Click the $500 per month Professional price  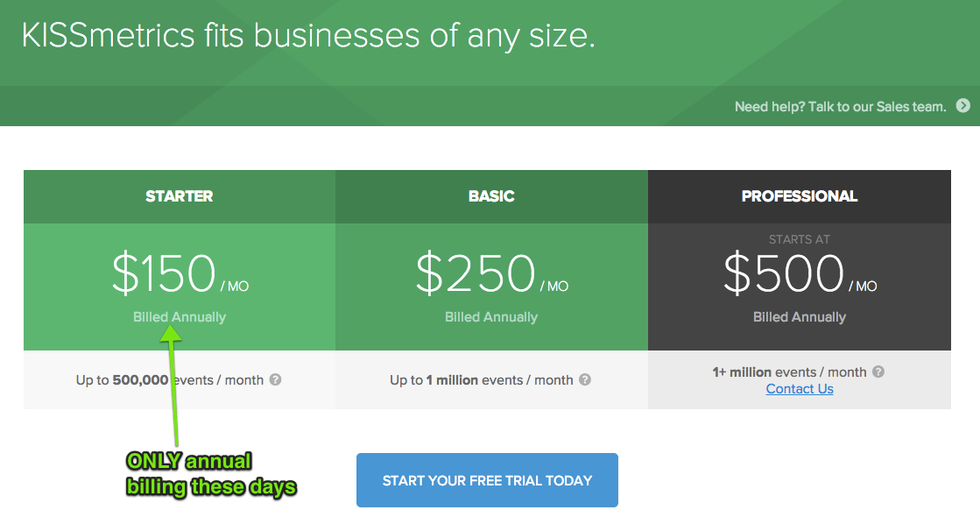coord(800,273)
